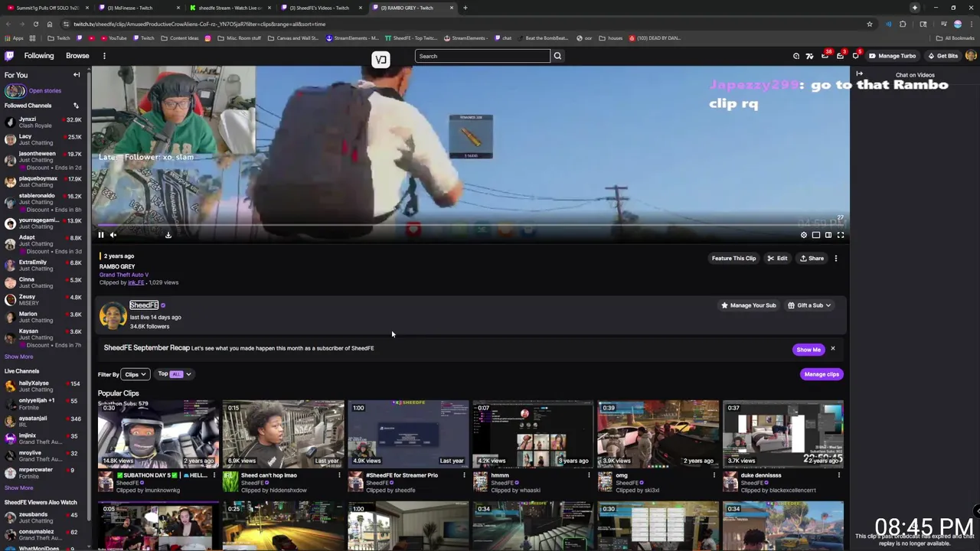Screen dimensions: 980x551
Task: Click SheedFE channel avatar
Action: (113, 315)
